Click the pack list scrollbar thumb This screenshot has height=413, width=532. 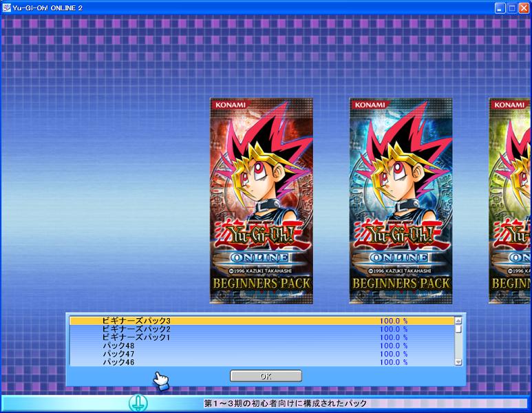458,329
